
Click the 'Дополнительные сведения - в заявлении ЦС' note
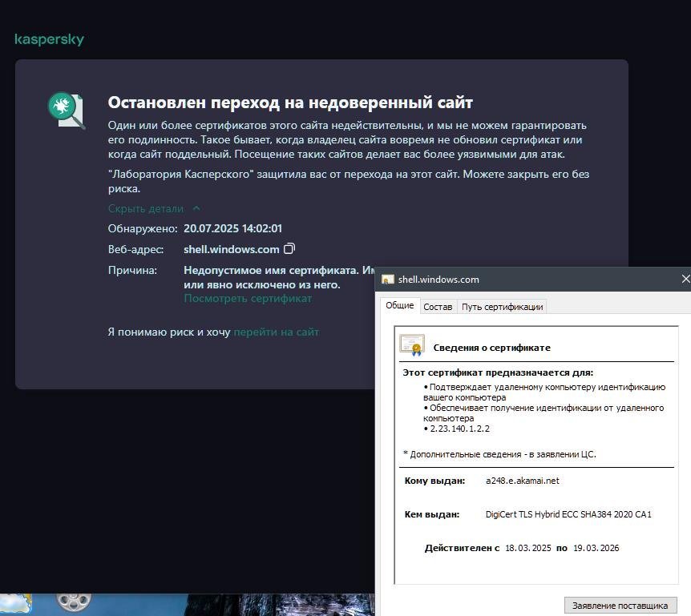click(x=499, y=454)
